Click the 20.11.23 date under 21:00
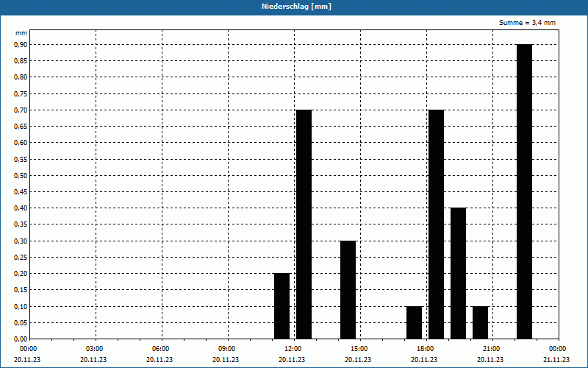Image resolution: width=588 pixels, height=368 pixels. (x=490, y=360)
